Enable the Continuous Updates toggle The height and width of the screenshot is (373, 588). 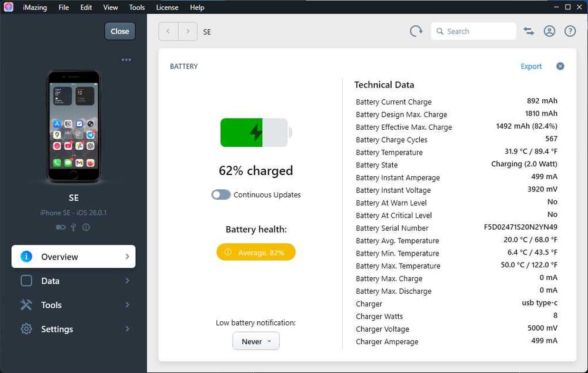click(221, 195)
